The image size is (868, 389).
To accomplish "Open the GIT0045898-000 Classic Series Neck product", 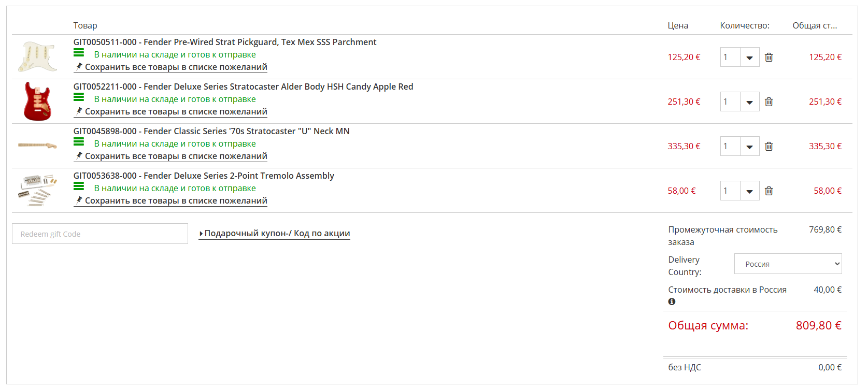I will (x=211, y=131).
